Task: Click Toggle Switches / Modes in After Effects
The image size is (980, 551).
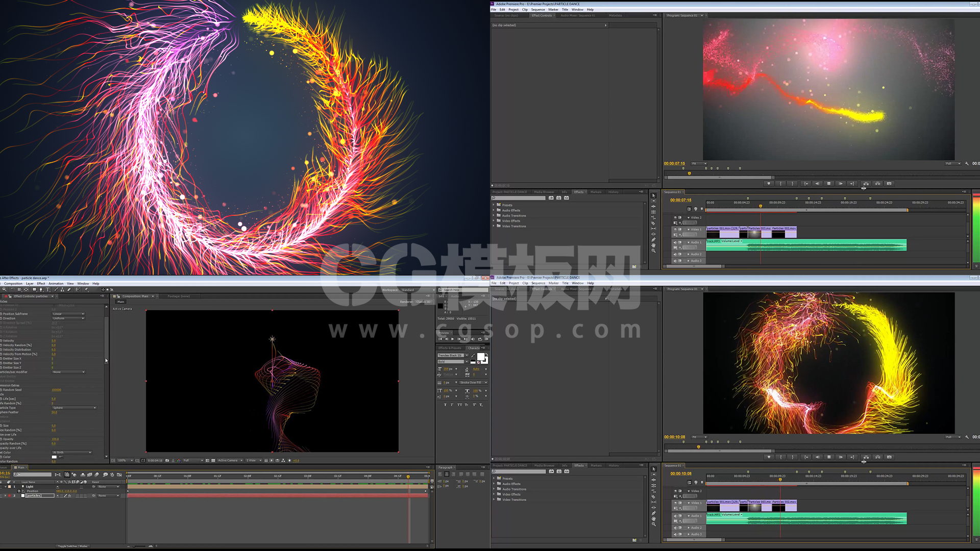Action: coord(72,546)
